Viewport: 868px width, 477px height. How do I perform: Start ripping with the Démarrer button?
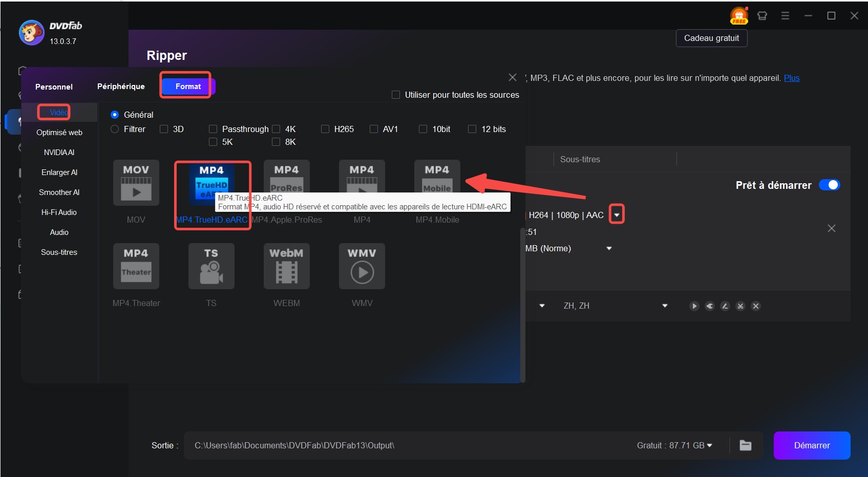pos(812,445)
